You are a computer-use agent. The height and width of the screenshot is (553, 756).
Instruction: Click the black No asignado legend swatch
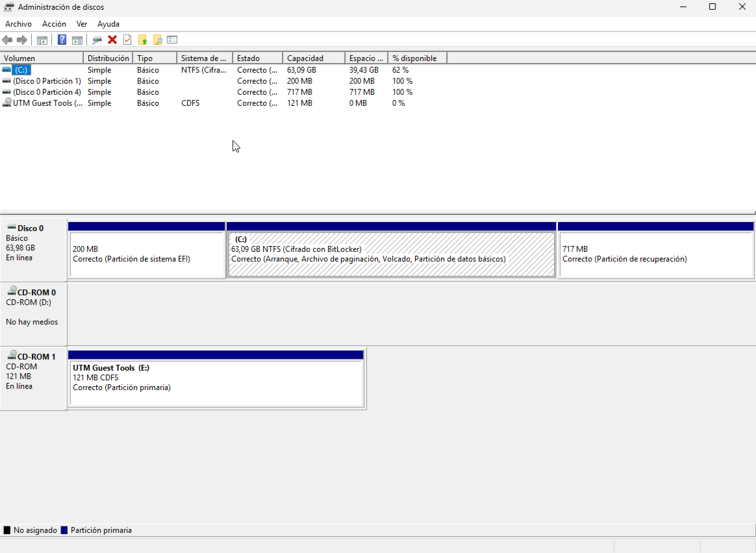(7, 530)
